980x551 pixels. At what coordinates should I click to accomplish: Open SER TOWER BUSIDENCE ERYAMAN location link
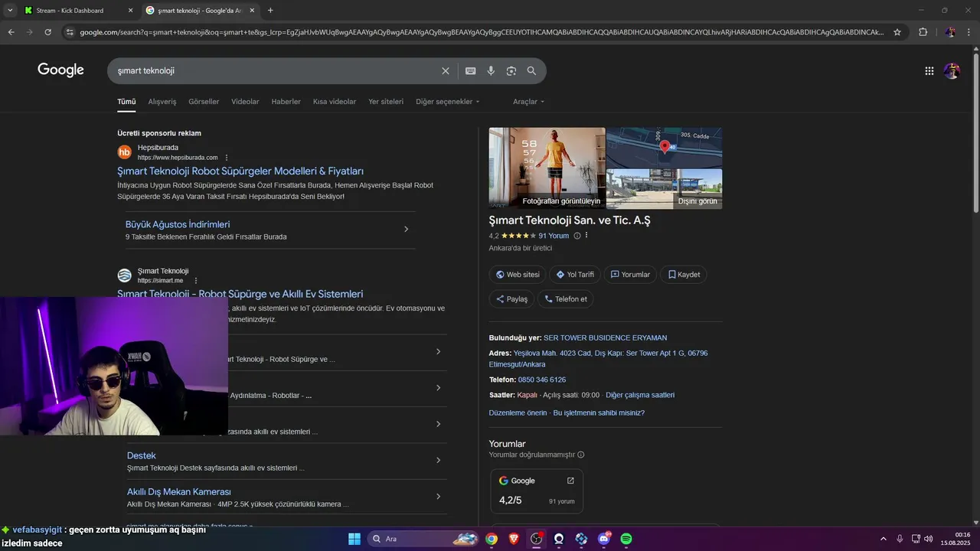click(606, 337)
